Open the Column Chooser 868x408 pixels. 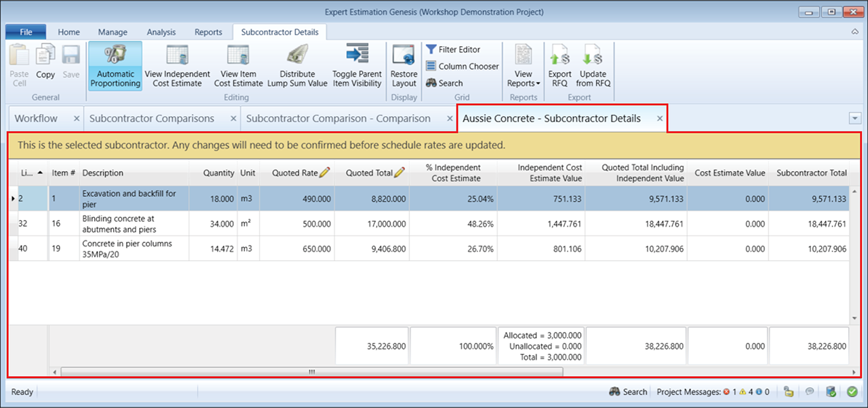click(462, 67)
